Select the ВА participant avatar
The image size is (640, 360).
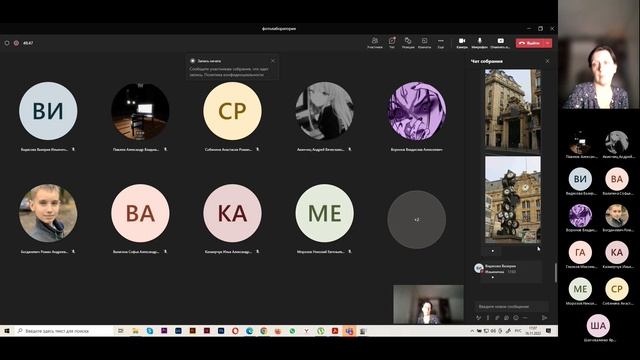pyautogui.click(x=140, y=213)
